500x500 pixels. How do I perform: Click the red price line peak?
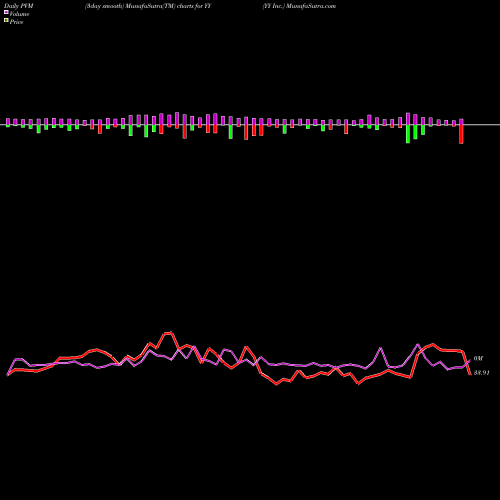(168, 333)
